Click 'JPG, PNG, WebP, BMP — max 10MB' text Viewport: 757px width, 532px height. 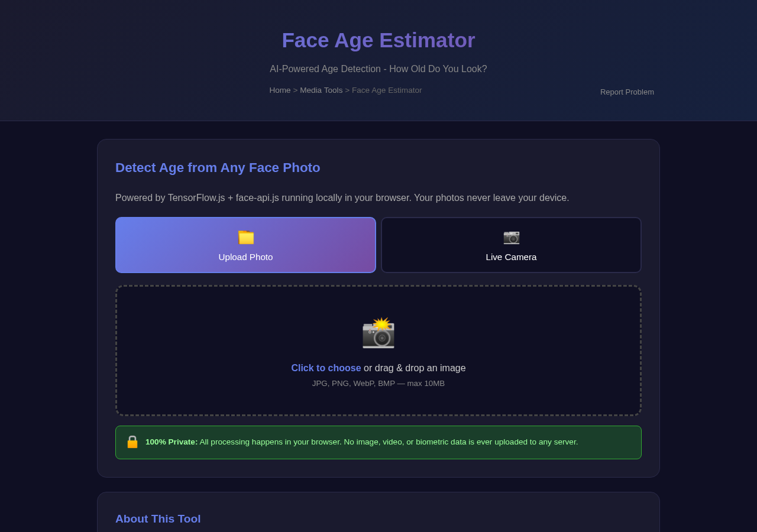pyautogui.click(x=378, y=384)
